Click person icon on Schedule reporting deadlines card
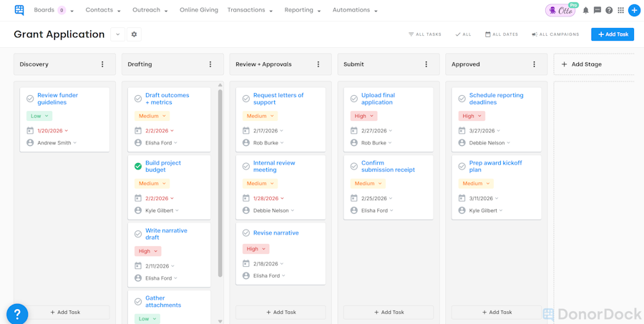 [462, 143]
